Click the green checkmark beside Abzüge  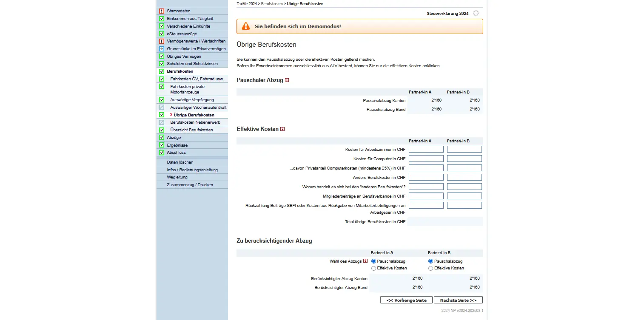(x=162, y=137)
